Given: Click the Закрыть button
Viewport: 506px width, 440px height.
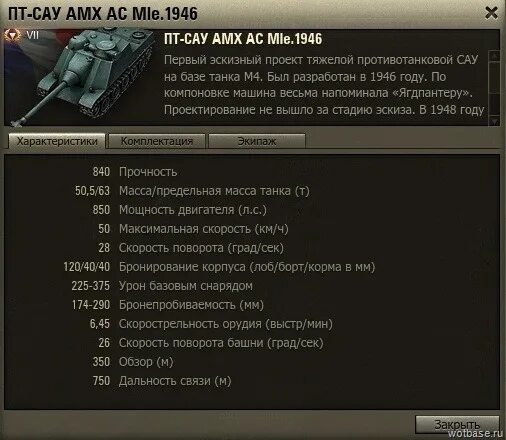Looking at the screenshot, I should coord(457,424).
